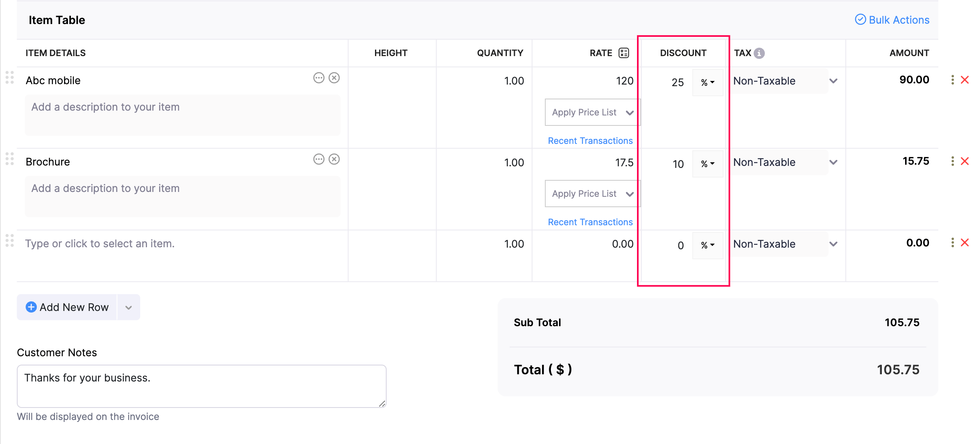Expand Add New Row dropdown arrow
This screenshot has width=980, height=444.
[129, 307]
